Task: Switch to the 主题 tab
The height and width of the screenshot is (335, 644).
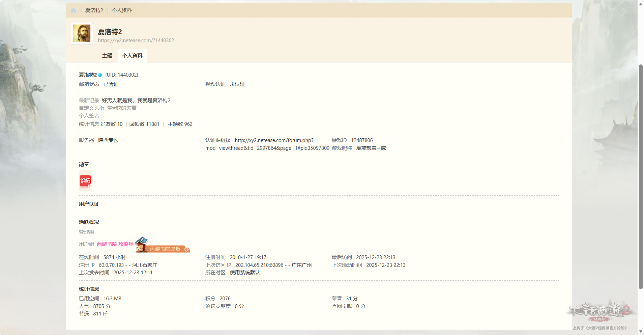Action: coord(107,56)
